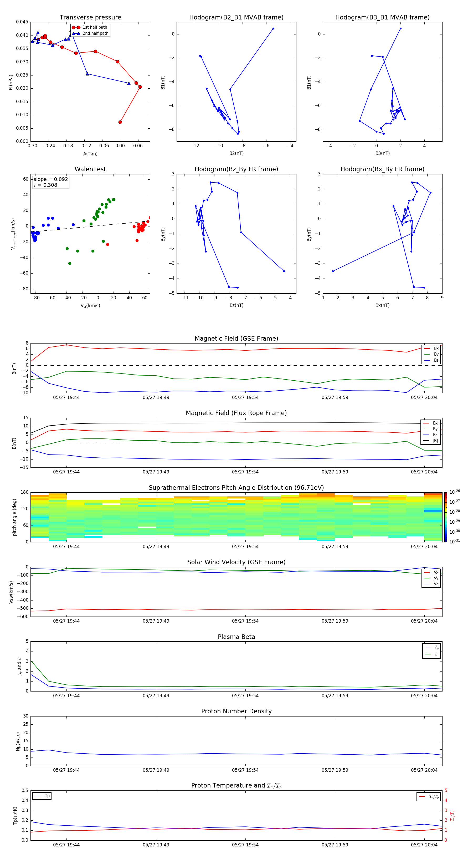Click the By legend entry in GSE magnetic field
Viewport: 473px width, 868px height.
(431, 354)
